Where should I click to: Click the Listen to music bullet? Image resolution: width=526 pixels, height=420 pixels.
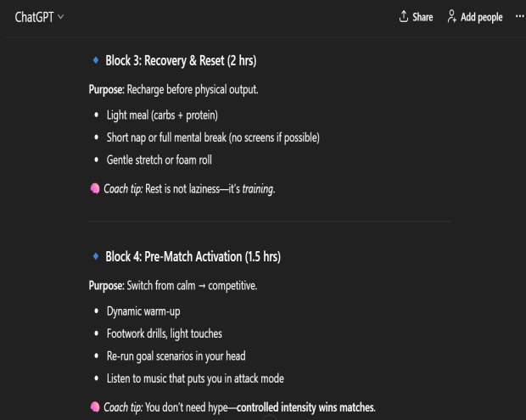196,378
